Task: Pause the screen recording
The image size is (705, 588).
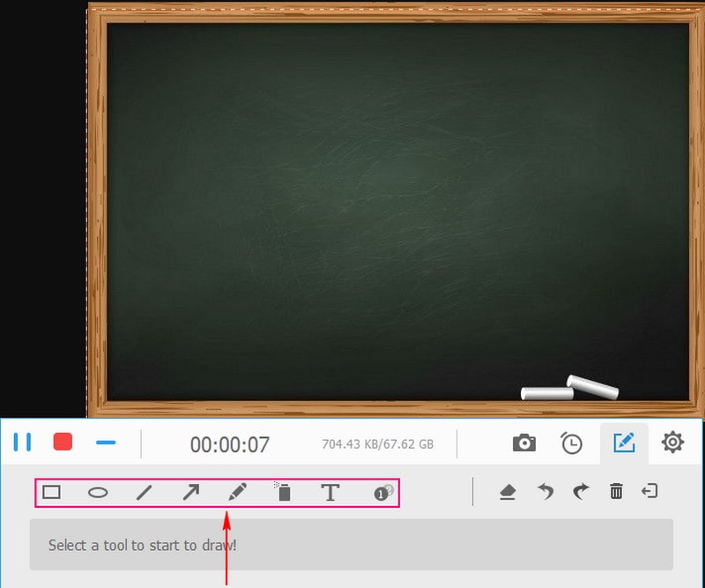Action: click(x=22, y=442)
